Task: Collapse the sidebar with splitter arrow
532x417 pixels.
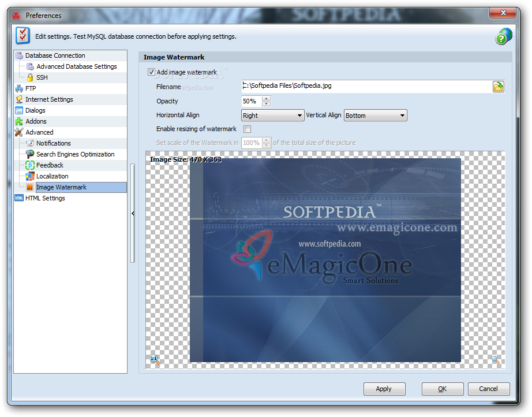Action: click(x=133, y=213)
